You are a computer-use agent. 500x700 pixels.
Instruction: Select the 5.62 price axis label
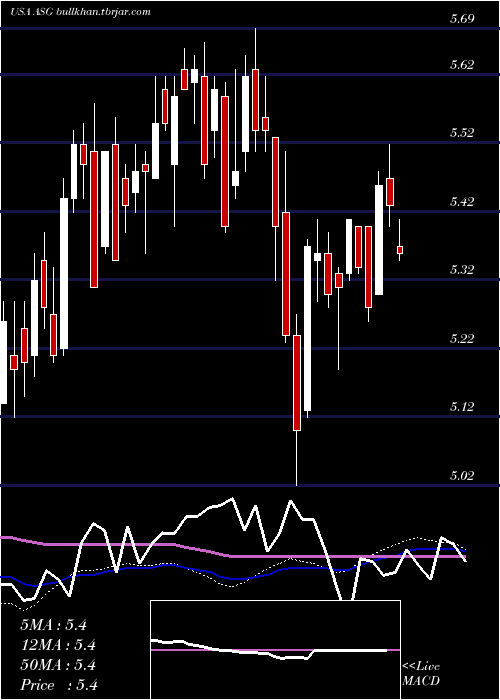point(462,65)
